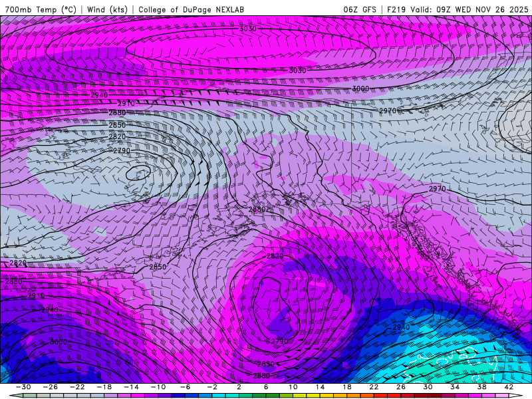Image resolution: width=532 pixels, height=399 pixels.
Task: Click the "F219" forecast hour text
Action: (x=396, y=9)
